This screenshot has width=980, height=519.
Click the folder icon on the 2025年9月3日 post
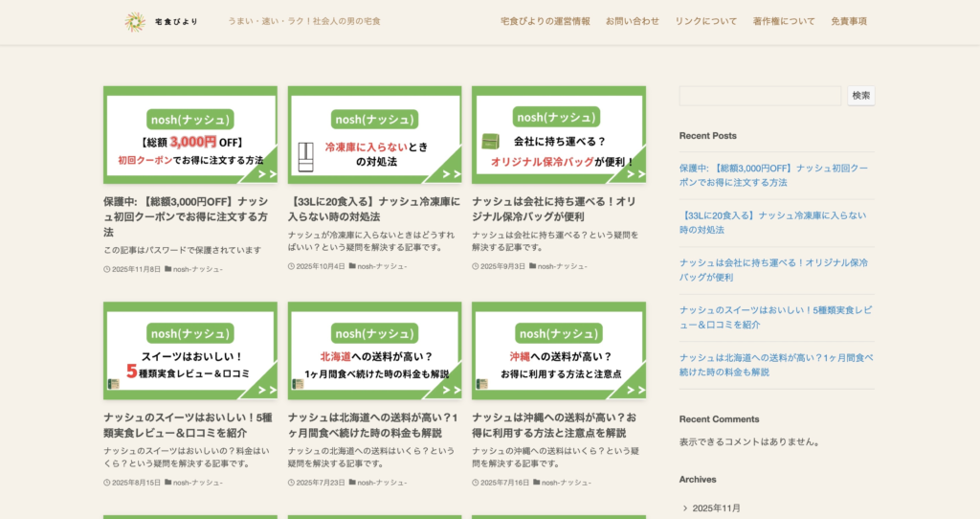click(533, 266)
